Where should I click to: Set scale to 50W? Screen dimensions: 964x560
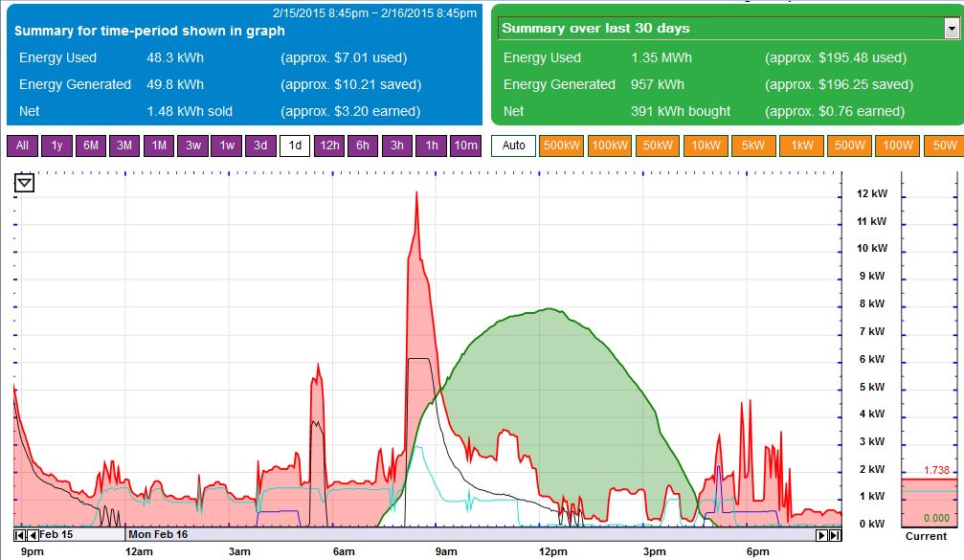pos(944,146)
